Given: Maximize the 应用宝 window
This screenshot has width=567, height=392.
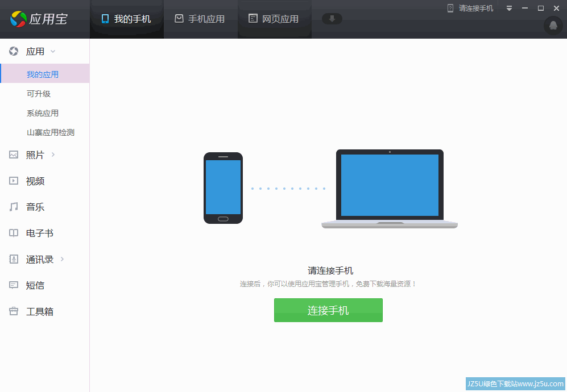Looking at the screenshot, I should pos(541,9).
